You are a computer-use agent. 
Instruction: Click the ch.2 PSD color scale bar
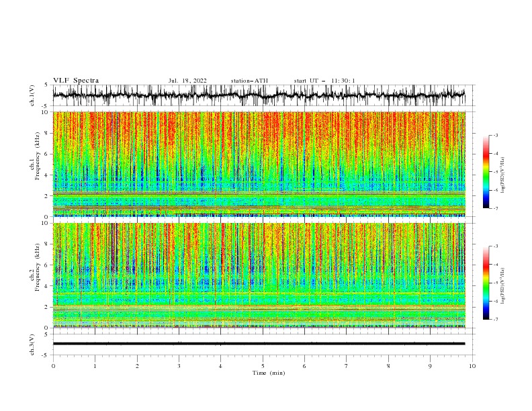486,283
